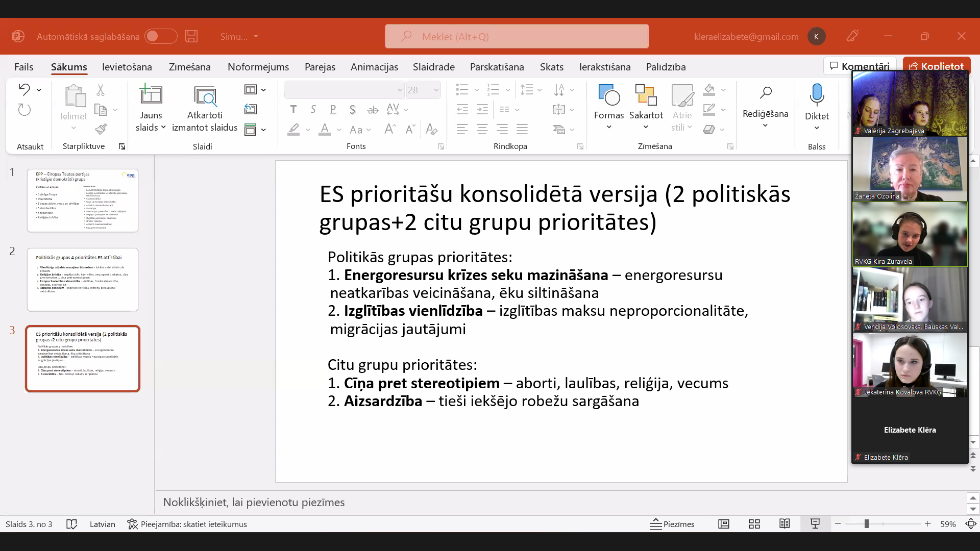
Task: Open Rediģēšana search icon
Action: tap(766, 93)
